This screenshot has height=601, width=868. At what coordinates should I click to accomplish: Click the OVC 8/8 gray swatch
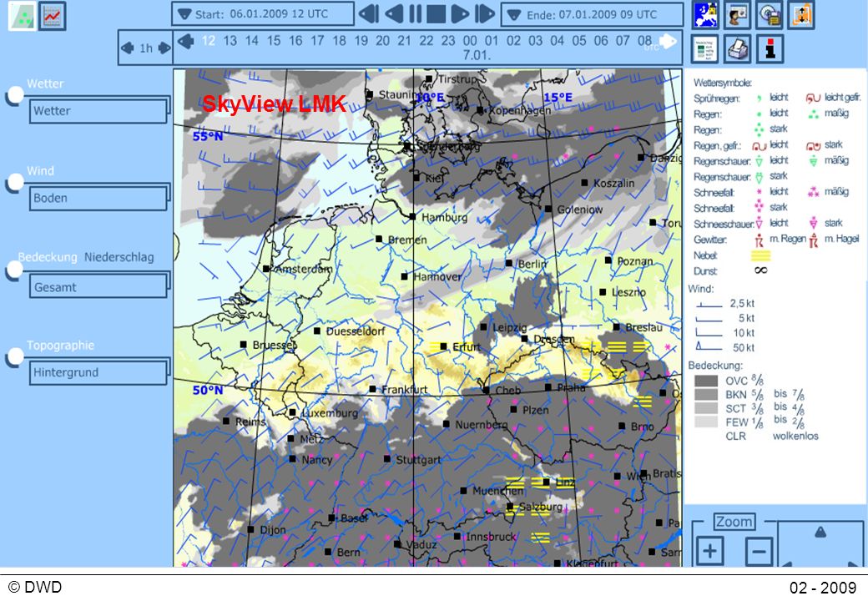click(x=706, y=381)
